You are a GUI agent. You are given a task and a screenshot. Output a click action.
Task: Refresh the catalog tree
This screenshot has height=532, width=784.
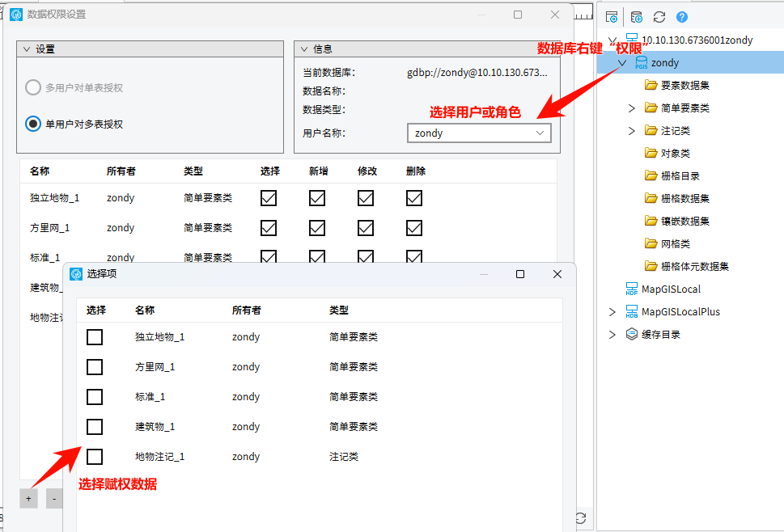[659, 17]
